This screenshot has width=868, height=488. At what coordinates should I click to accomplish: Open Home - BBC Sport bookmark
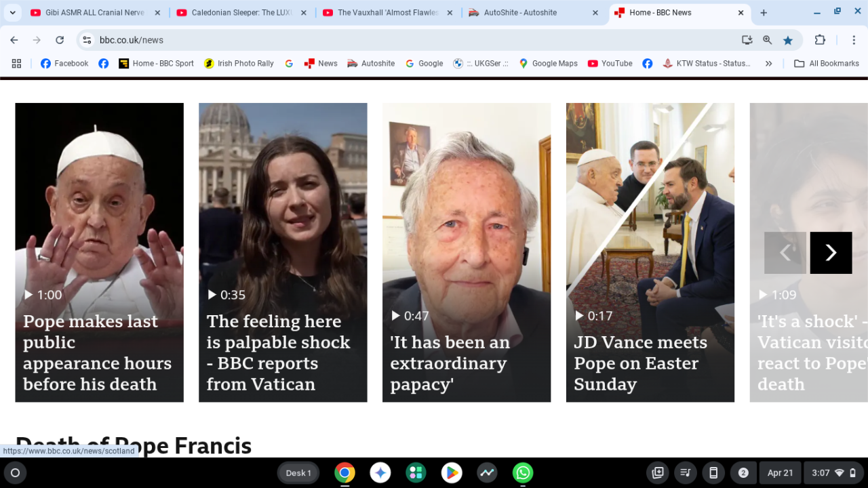[x=157, y=63]
